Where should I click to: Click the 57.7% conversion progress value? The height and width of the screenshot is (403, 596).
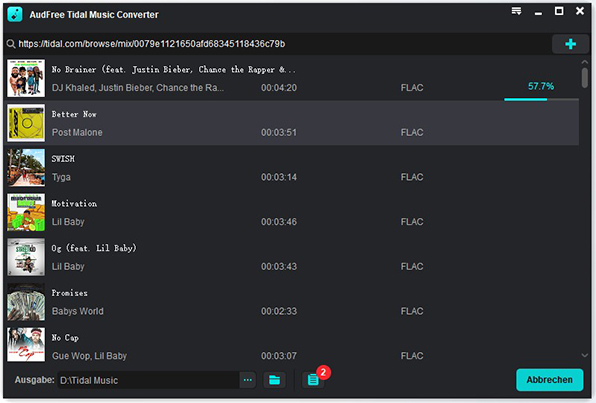click(x=541, y=87)
